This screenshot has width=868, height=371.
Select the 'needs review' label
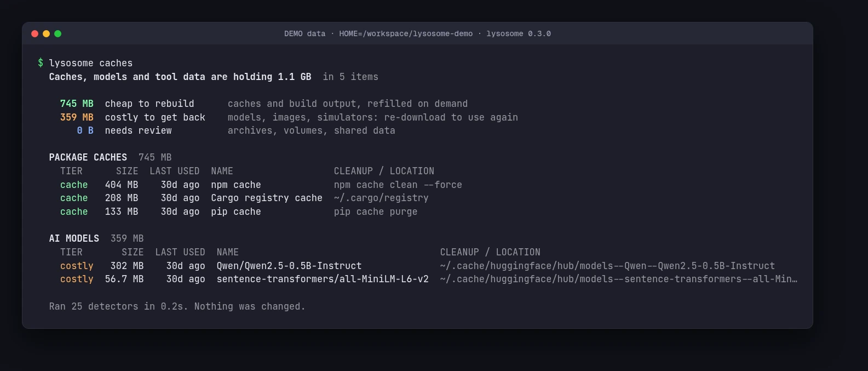tap(139, 130)
